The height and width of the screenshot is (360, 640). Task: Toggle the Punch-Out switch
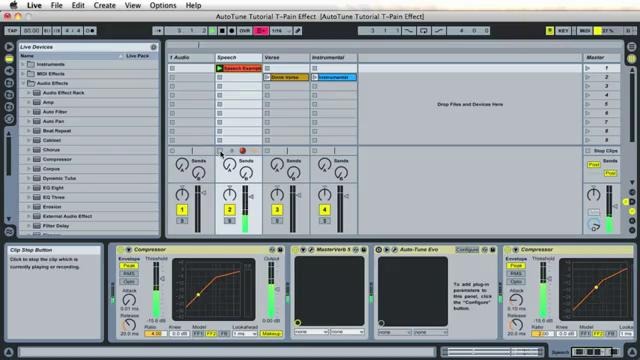[439, 31]
